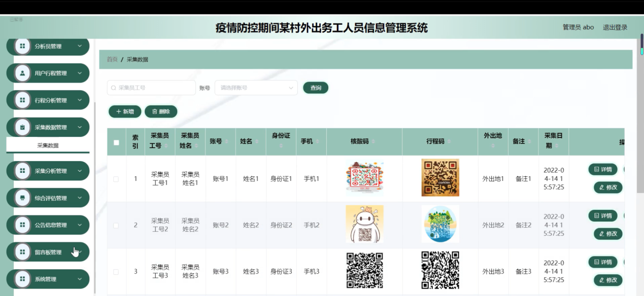Viewport: 644px width, 296px height.
Task: Open 详情 for row 3
Action: tap(603, 262)
